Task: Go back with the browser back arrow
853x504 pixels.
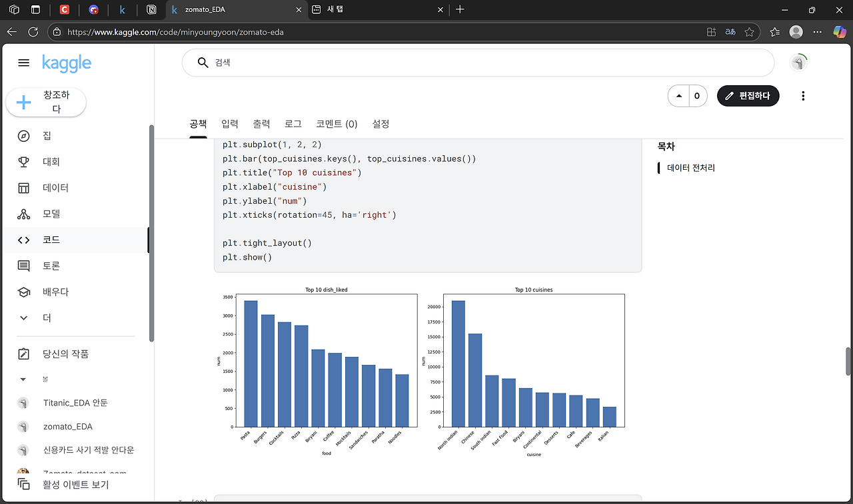Action: pos(12,31)
